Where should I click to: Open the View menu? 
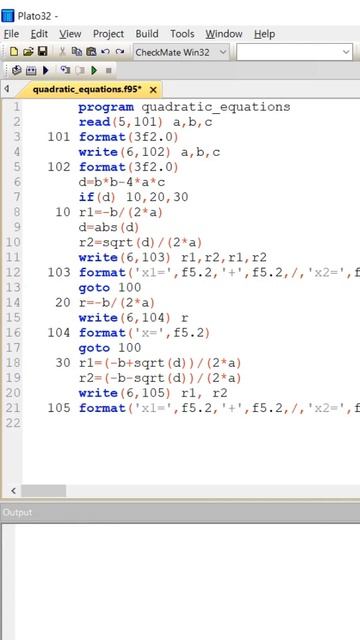[70, 34]
